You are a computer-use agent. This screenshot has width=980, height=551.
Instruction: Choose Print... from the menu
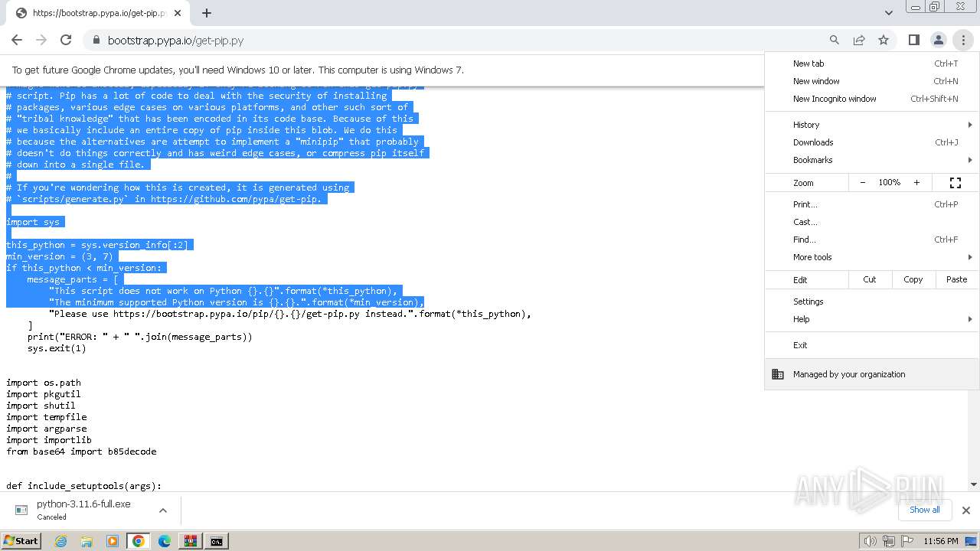[872, 204]
